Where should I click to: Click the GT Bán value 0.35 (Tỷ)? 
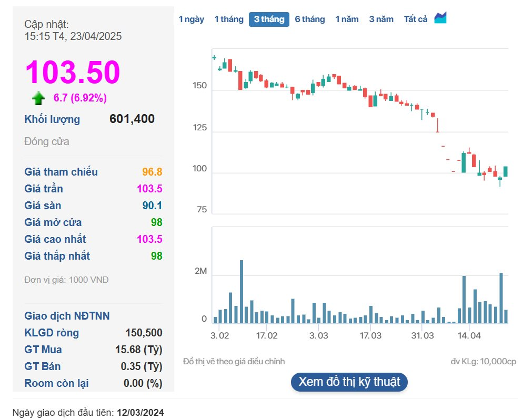pyautogui.click(x=142, y=367)
